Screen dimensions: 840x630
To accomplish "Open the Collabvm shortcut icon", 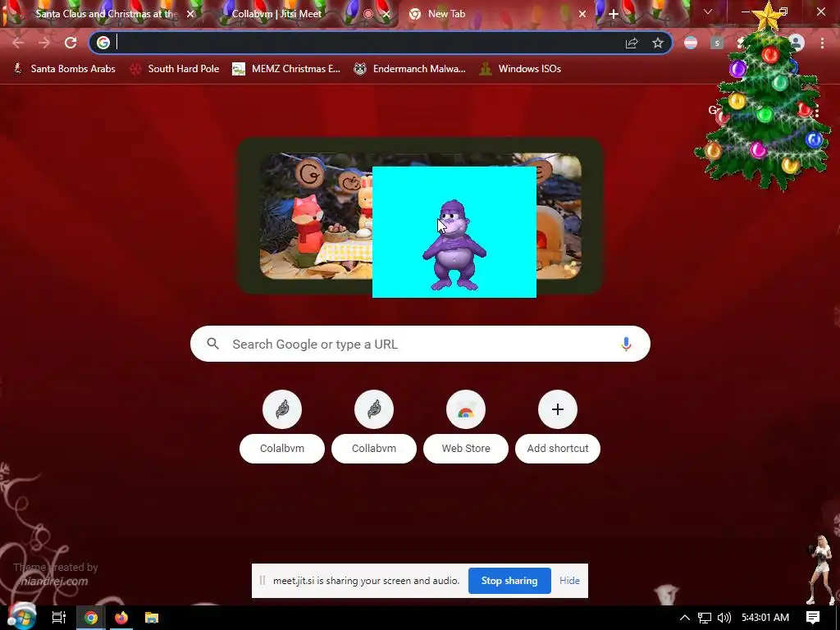I will tap(374, 409).
